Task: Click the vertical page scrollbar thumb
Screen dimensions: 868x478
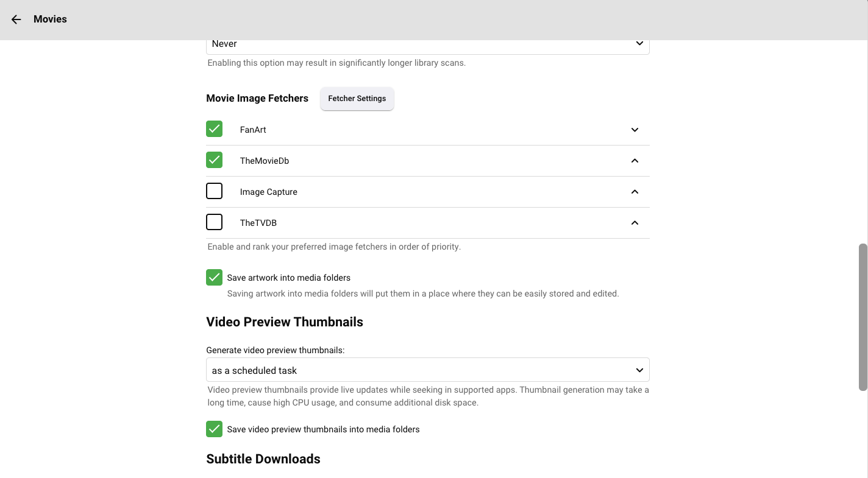Action: [x=863, y=317]
